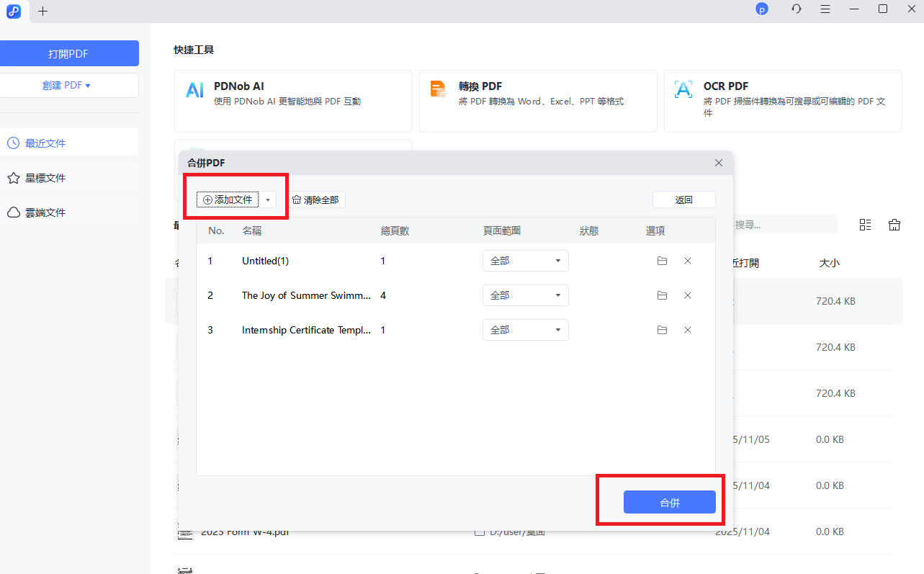
Task: Remove The Joy of Summer Swimming file
Action: point(687,295)
